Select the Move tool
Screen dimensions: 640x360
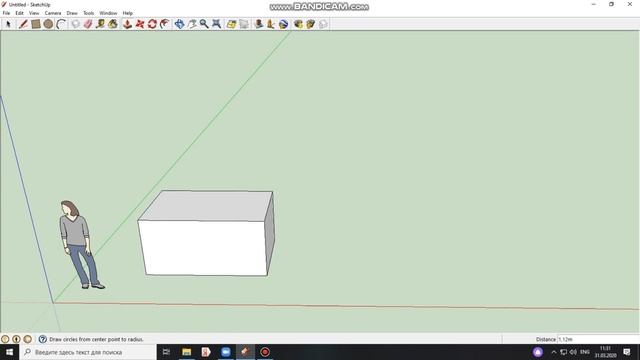(140, 24)
